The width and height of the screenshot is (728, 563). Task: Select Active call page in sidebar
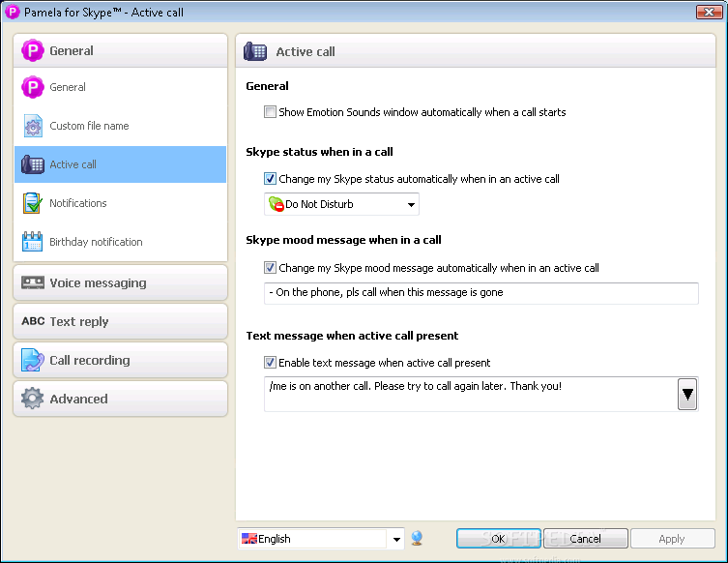(121, 164)
